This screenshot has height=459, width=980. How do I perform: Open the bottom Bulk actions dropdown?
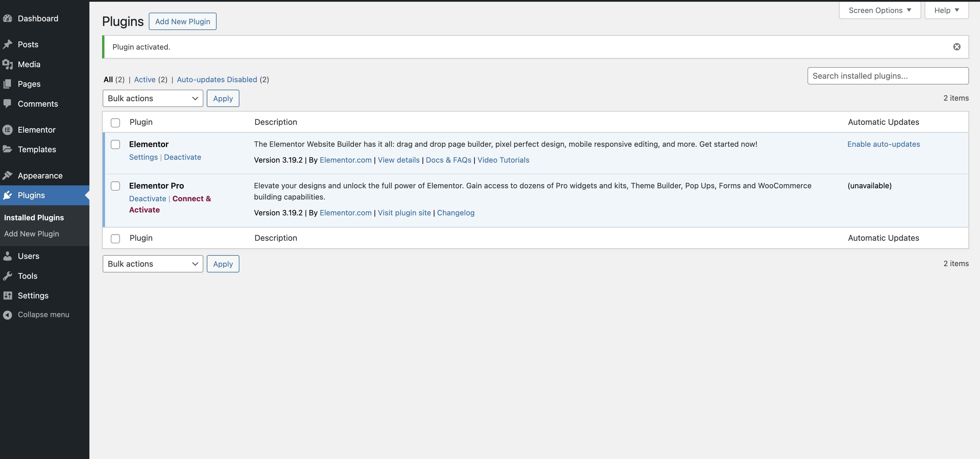point(153,264)
